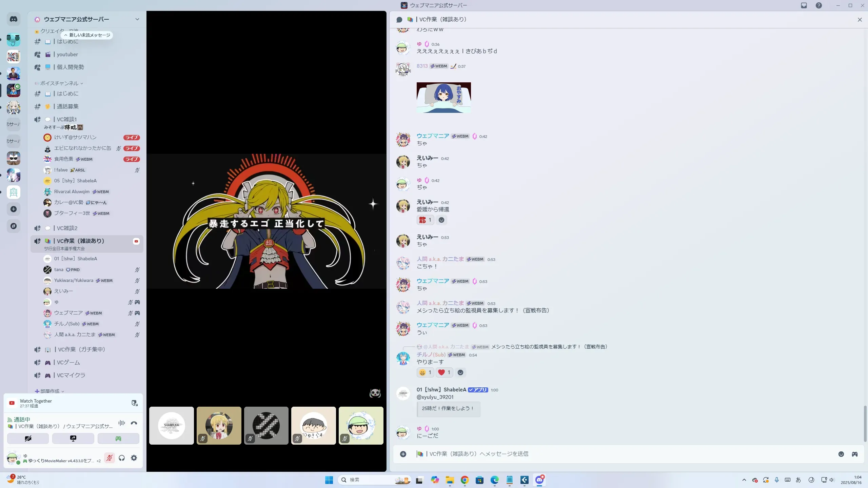The image size is (868, 488).
Task: Open Discord direct messages home icon
Action: (14, 19)
